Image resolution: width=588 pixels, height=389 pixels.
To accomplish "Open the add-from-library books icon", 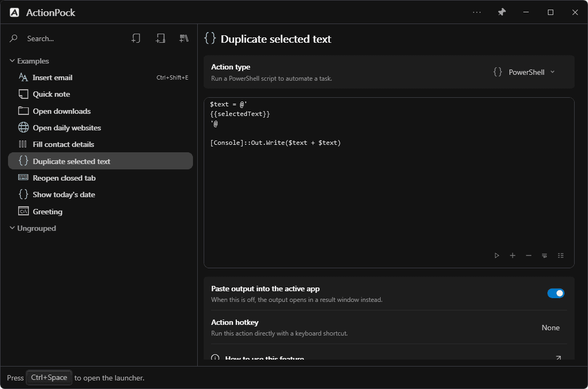I will click(x=184, y=38).
